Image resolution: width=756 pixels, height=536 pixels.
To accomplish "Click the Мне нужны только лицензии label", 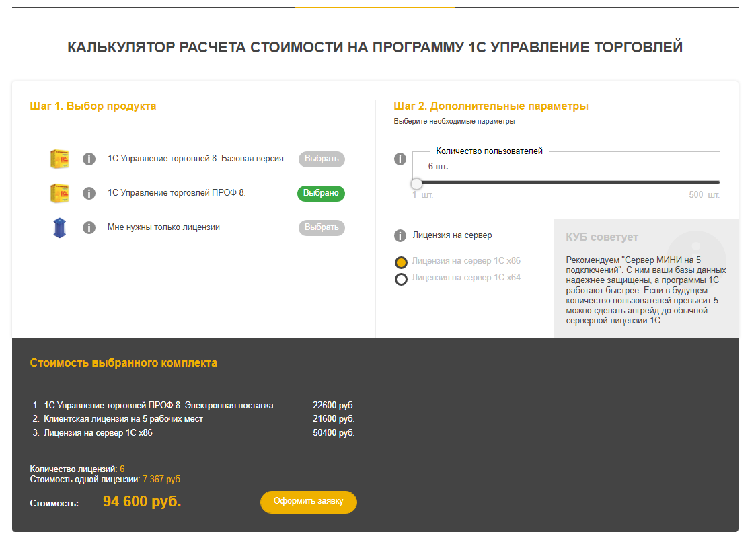I will click(163, 227).
